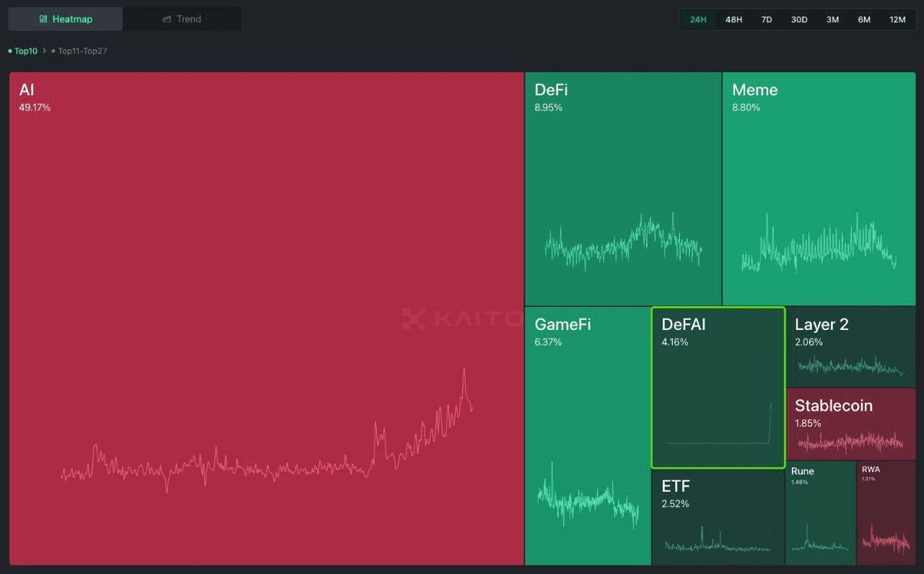The width and height of the screenshot is (924, 574).
Task: Click the GameFi 6.37% value
Action: [x=548, y=342]
